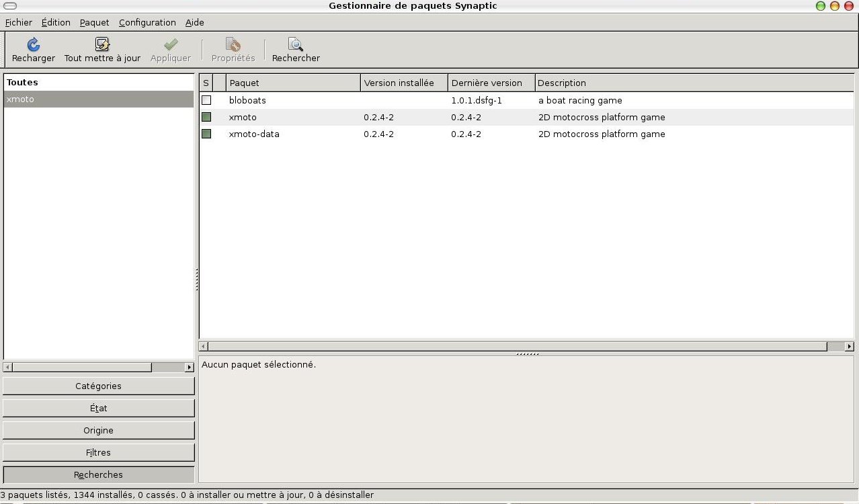Click 'a boat racing game' description

coord(580,100)
